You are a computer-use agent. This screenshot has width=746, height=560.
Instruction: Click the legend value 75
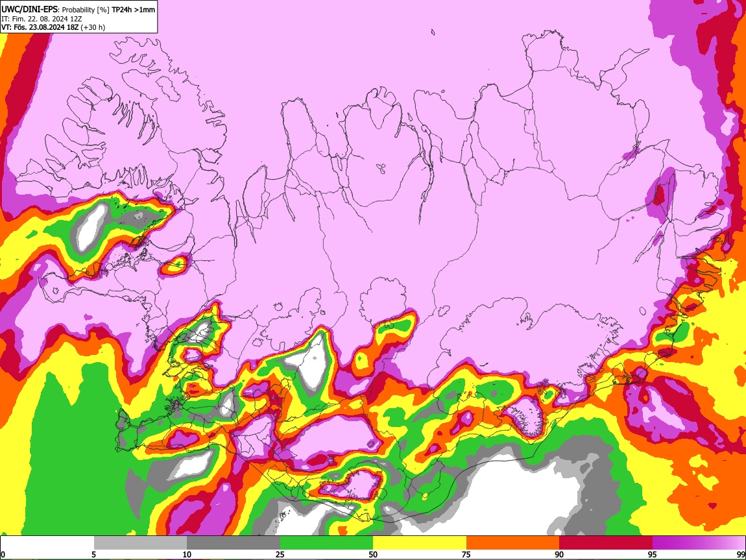[466, 554]
